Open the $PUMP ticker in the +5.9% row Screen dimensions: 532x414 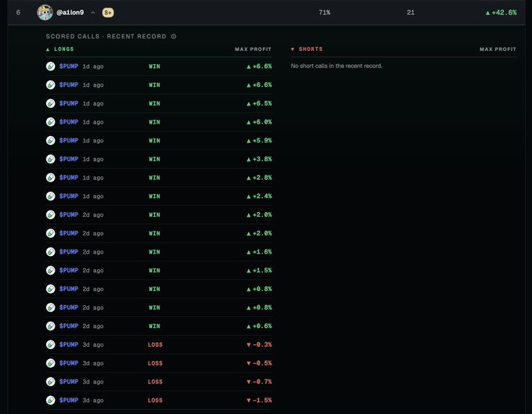(69, 140)
